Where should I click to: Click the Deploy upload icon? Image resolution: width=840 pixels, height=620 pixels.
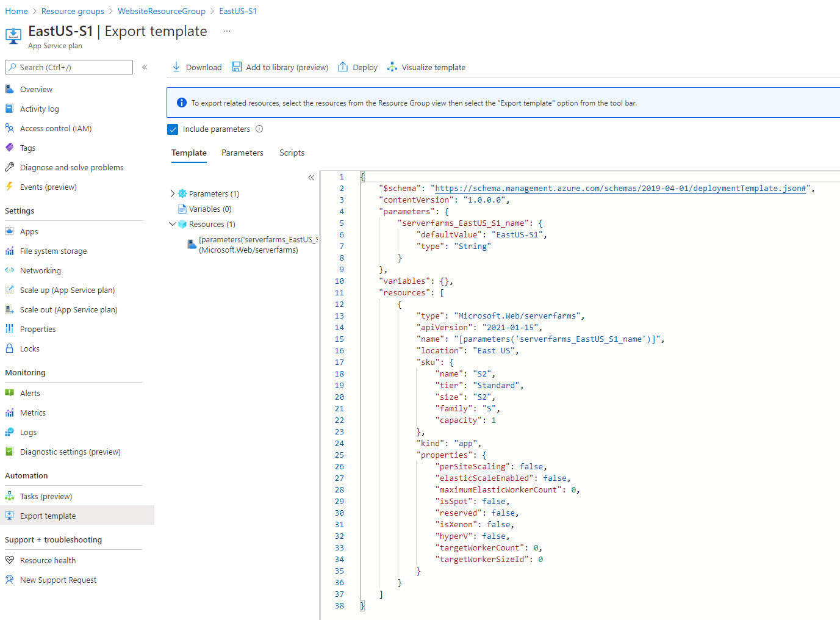(343, 67)
